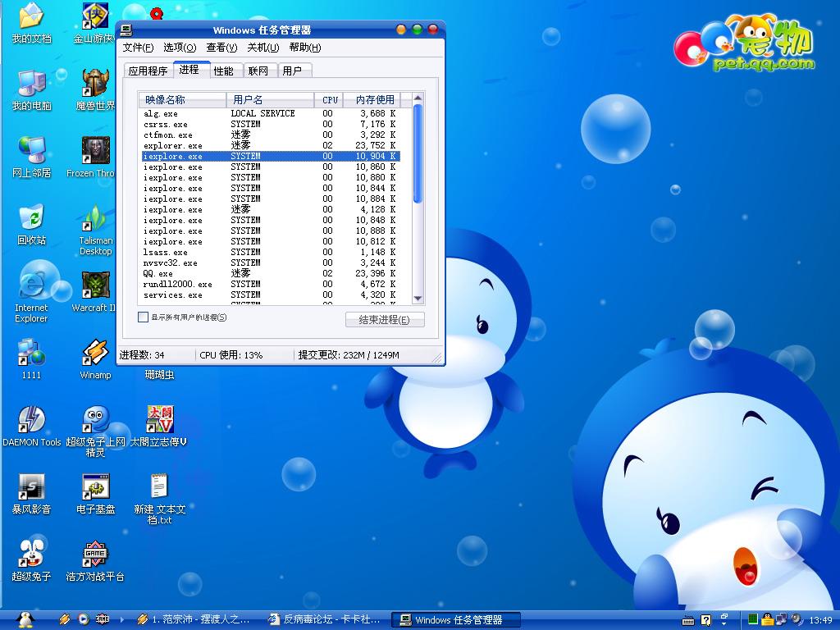Open the 魔兽世界 desktop shortcut
840x630 pixels.
95,84
